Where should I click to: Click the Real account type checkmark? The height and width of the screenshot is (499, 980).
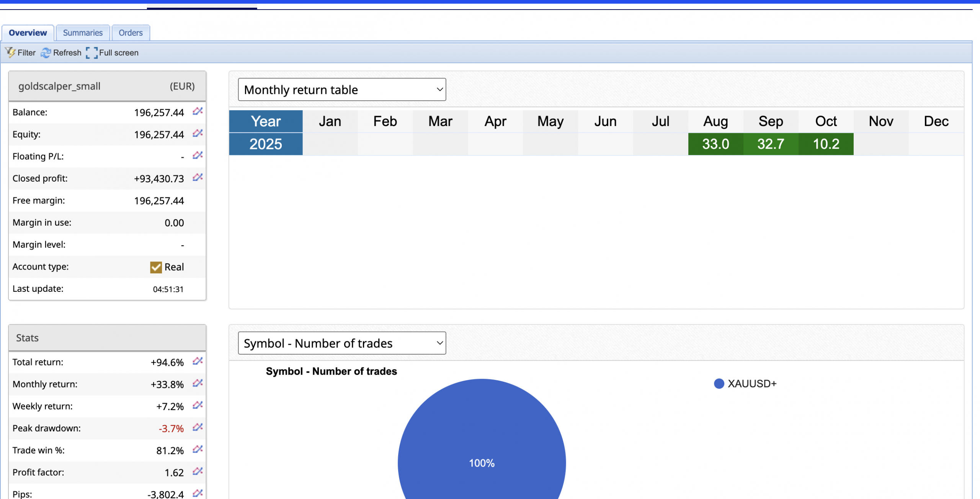pos(156,267)
